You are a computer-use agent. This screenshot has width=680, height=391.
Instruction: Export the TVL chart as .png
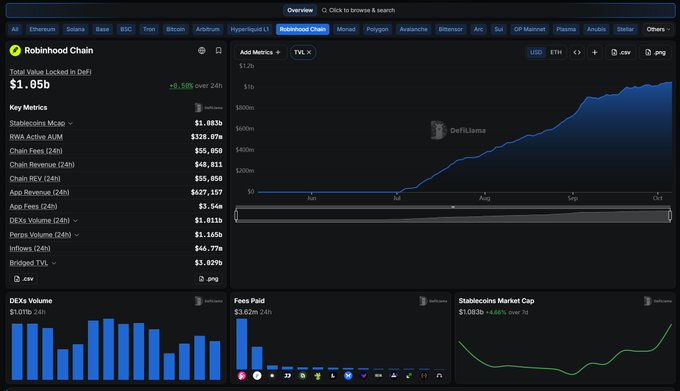coord(655,52)
